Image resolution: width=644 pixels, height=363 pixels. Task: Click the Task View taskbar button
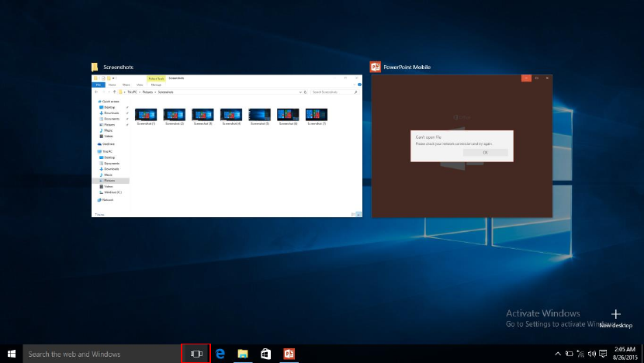(196, 354)
